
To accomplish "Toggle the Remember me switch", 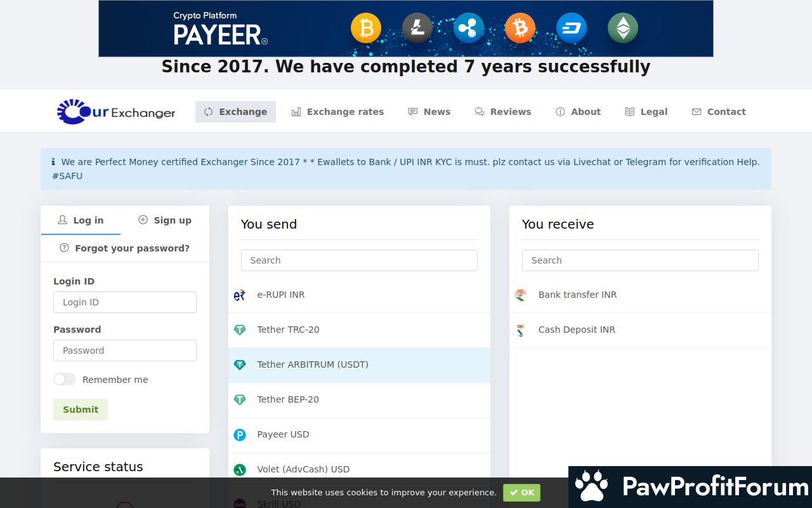I will 65,380.
